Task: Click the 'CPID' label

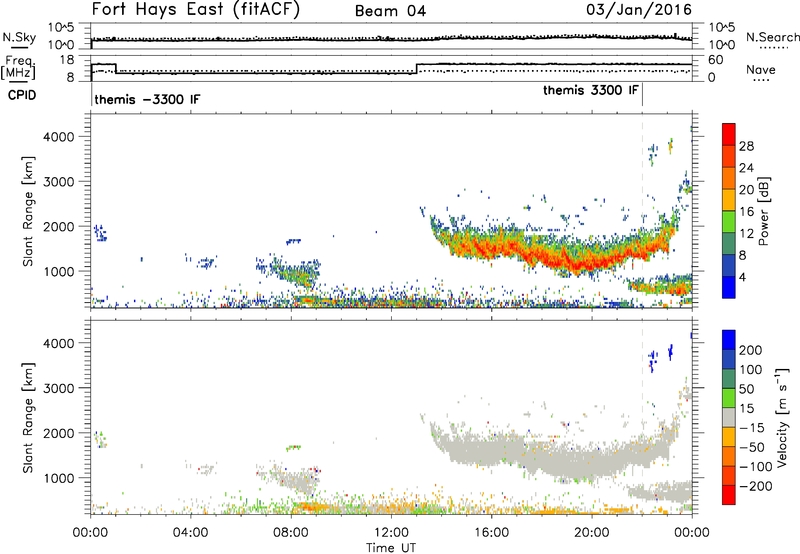Action: 22,95
